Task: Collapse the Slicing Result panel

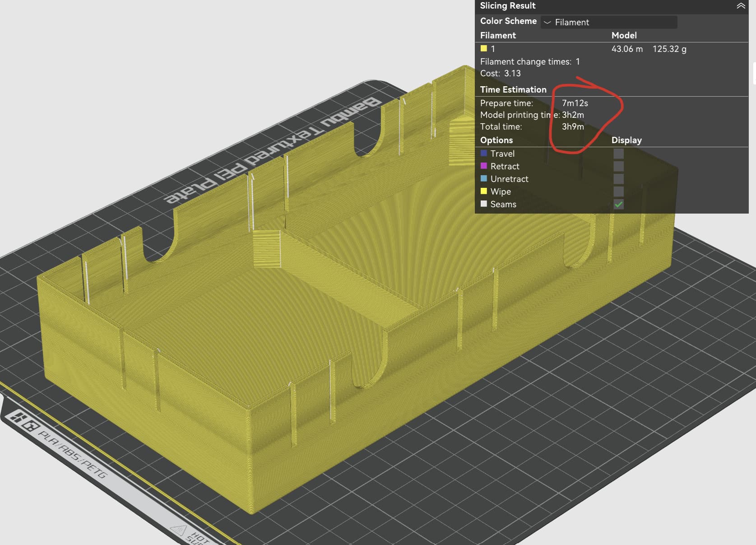Action: [x=741, y=6]
